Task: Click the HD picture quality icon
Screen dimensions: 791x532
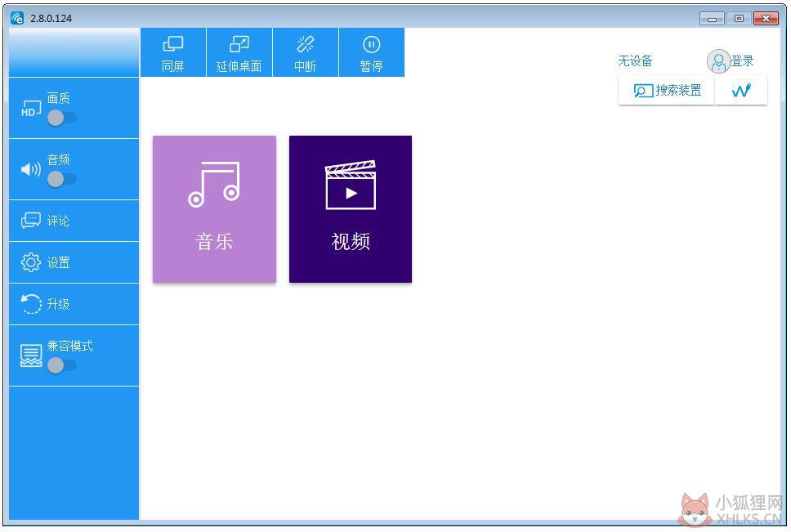Action: click(x=31, y=109)
